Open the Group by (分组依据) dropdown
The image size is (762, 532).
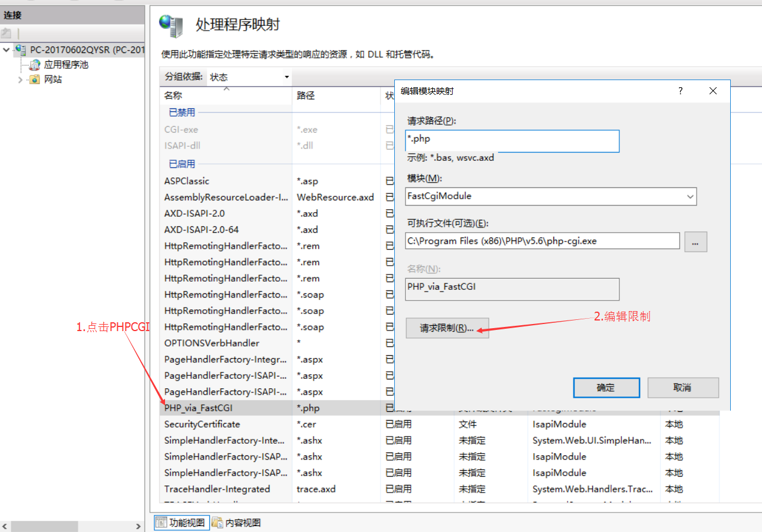pos(286,77)
